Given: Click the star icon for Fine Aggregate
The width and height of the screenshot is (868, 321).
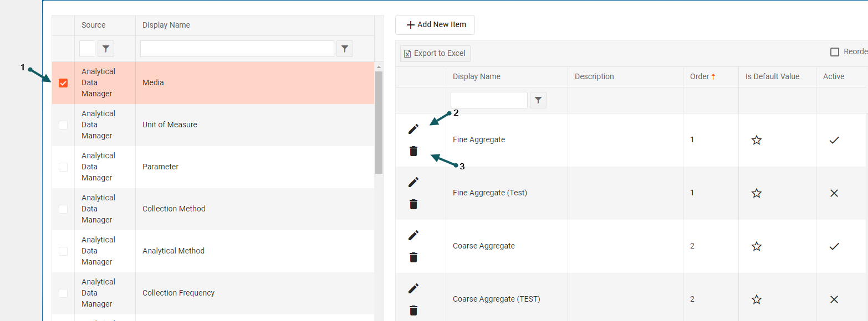Looking at the screenshot, I should (757, 140).
